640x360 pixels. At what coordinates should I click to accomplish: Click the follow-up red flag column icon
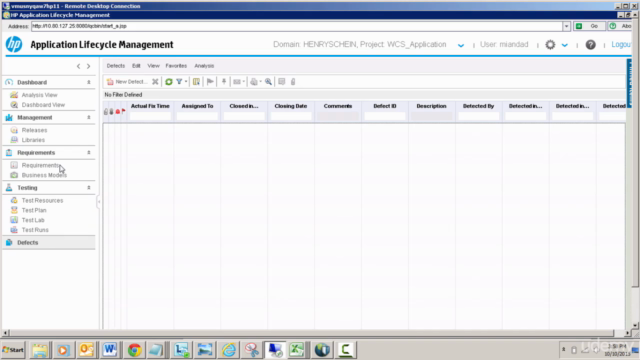[123, 111]
